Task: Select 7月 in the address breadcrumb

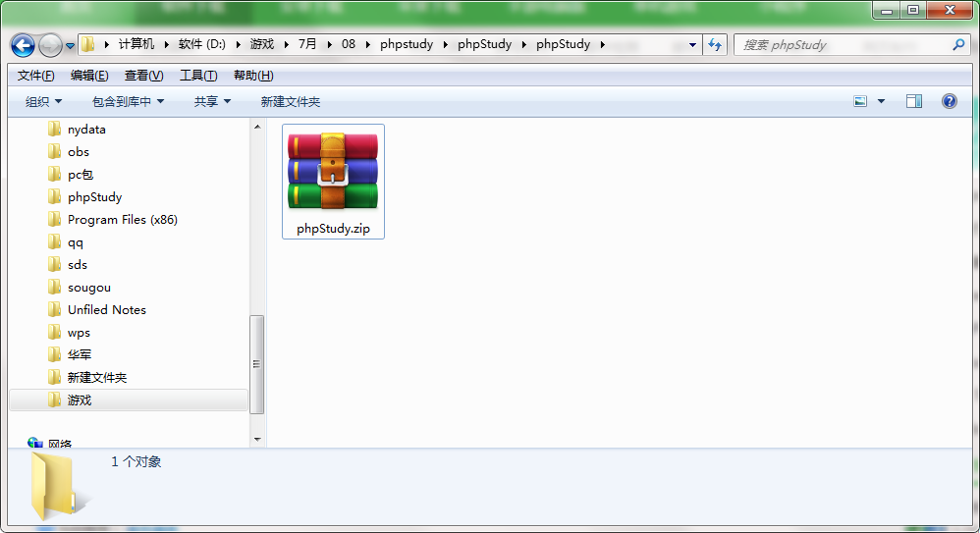Action: tap(307, 44)
